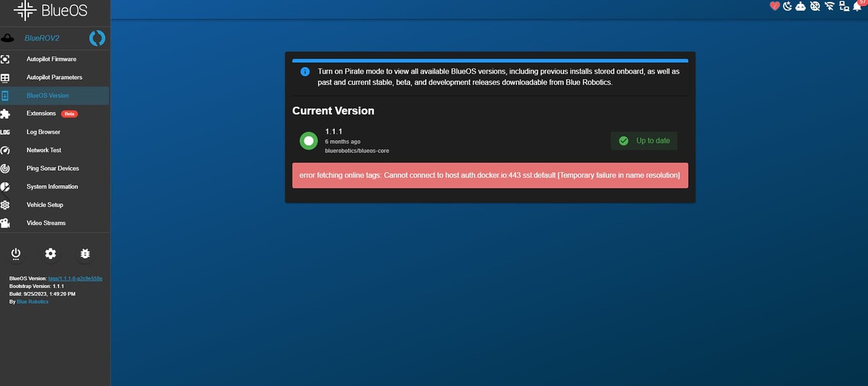This screenshot has height=386, width=868.
Task: Click the bug report icon
Action: pos(85,253)
